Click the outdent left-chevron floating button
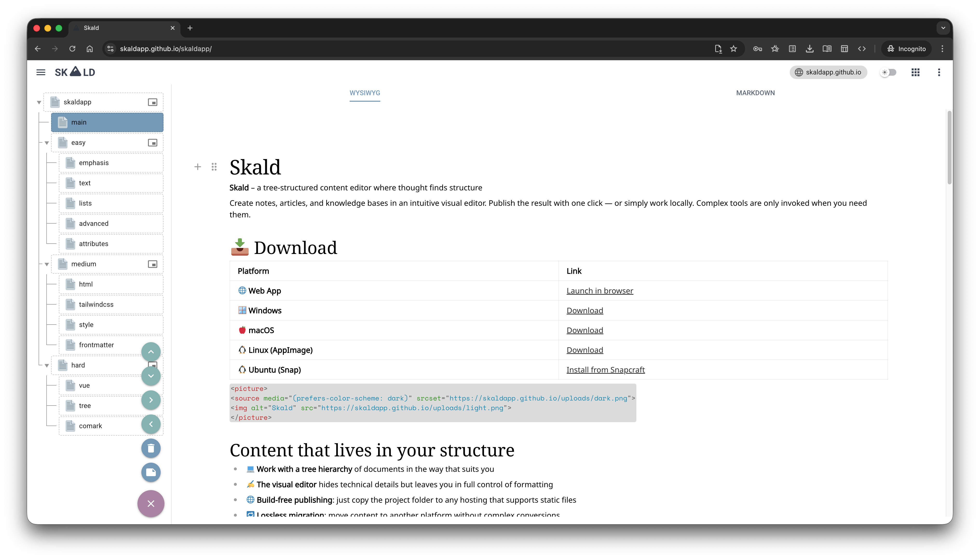 [x=151, y=424]
